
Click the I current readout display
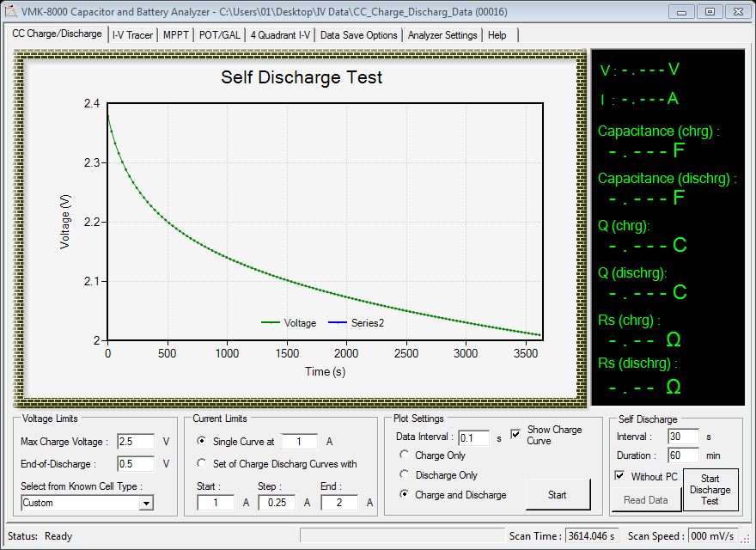click(x=640, y=99)
